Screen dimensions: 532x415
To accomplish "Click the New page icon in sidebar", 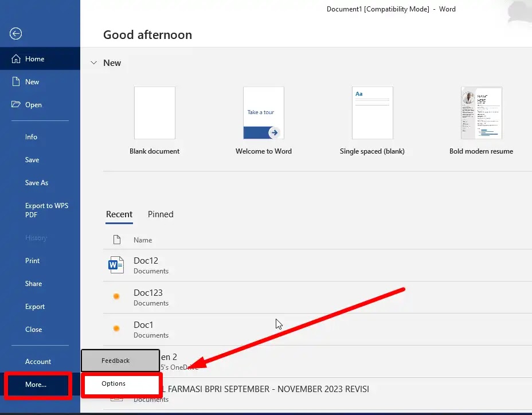I will tap(16, 81).
